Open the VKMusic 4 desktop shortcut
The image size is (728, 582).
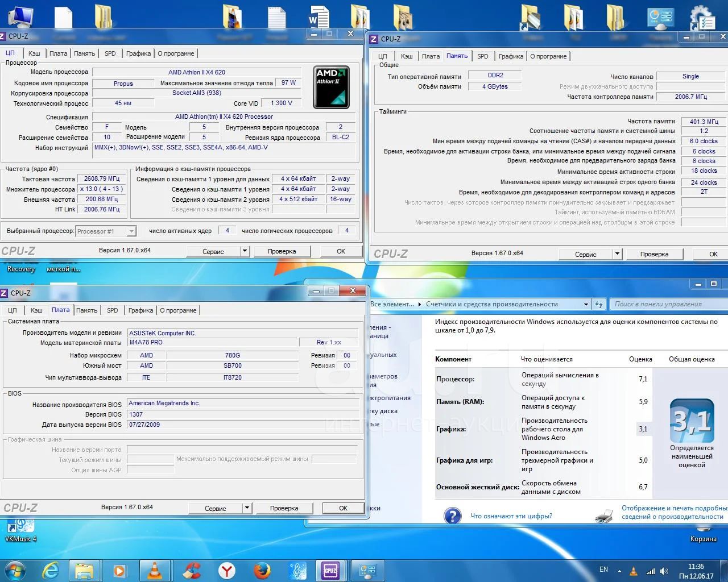pos(20,530)
